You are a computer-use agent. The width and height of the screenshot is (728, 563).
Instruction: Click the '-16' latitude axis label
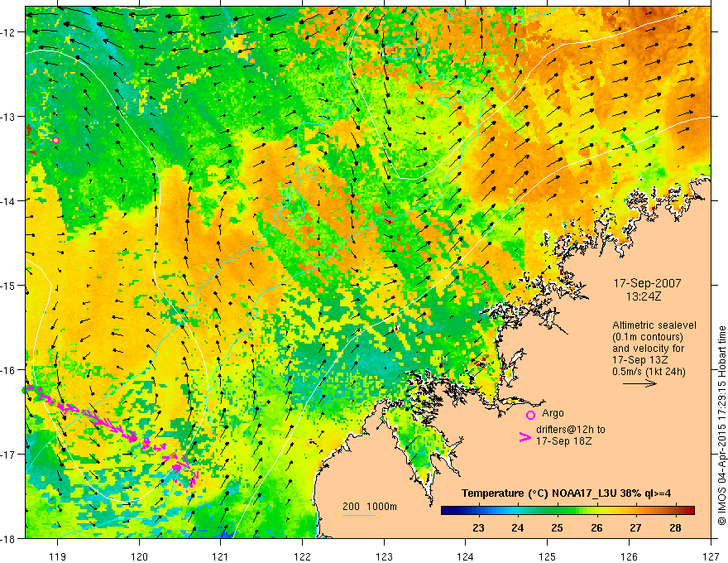coord(9,370)
